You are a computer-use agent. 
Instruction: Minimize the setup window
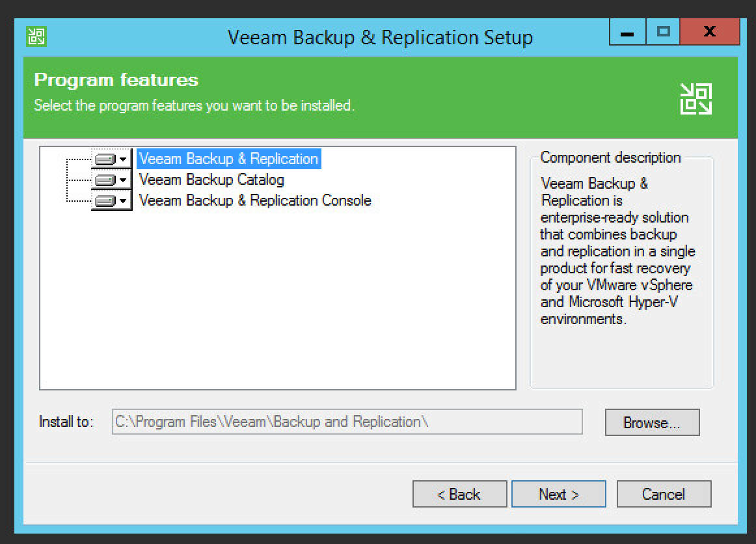click(628, 33)
